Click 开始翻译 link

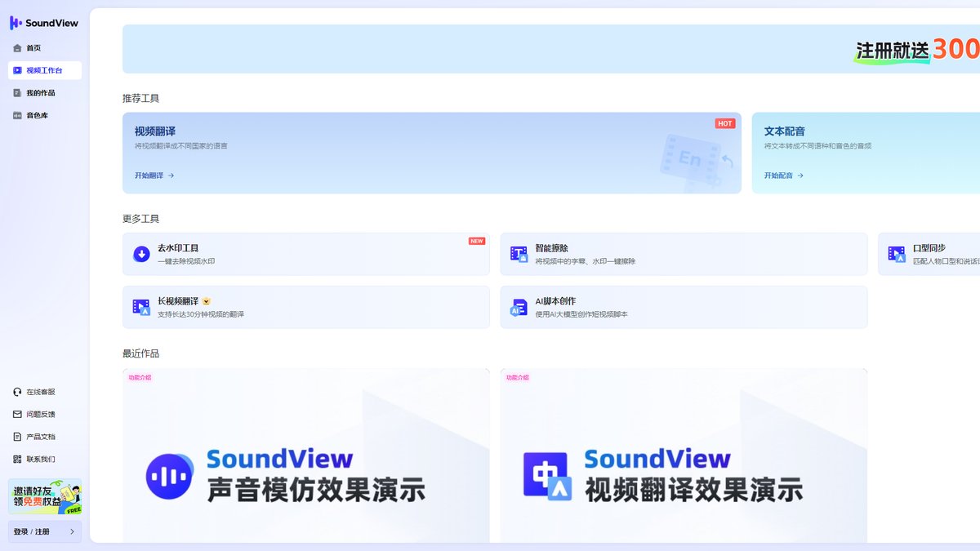(x=154, y=176)
